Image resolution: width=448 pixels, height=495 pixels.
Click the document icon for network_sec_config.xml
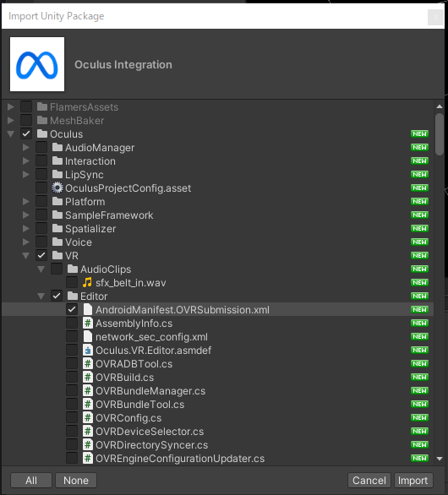tap(88, 336)
